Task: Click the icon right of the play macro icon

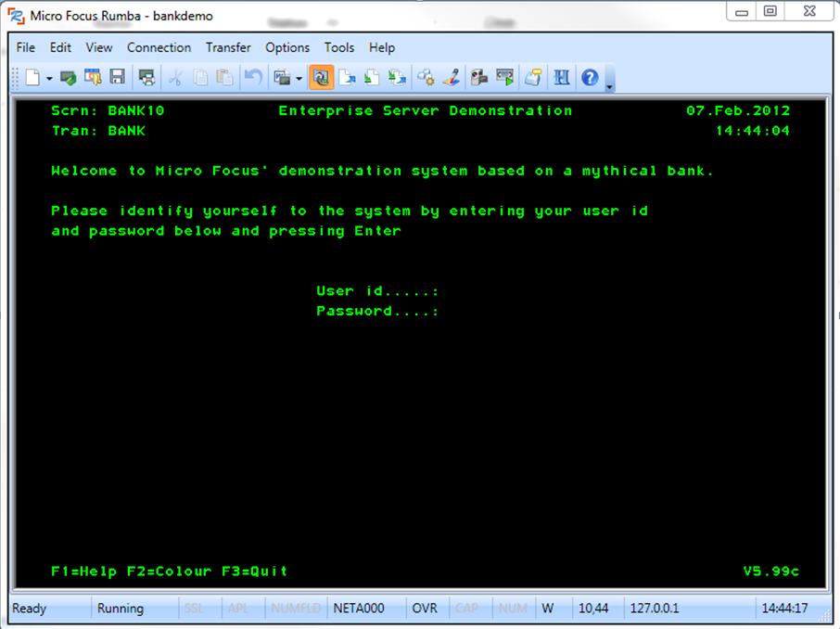Action: [533, 78]
